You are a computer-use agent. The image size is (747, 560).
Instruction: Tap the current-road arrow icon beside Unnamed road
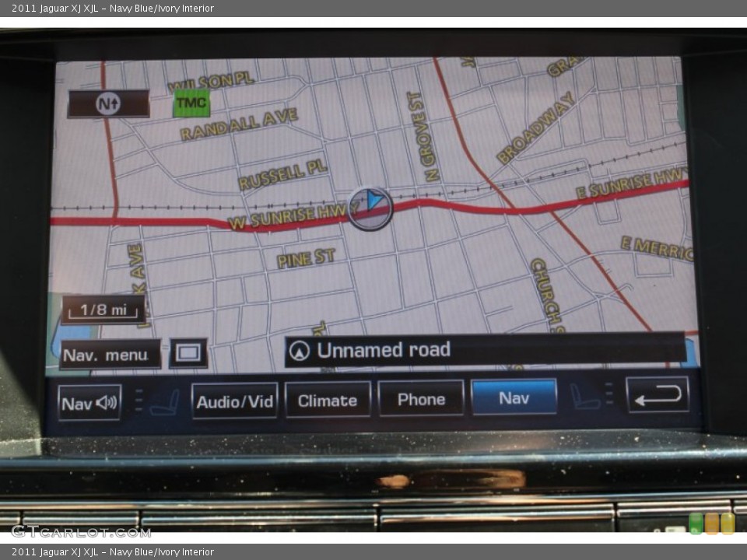(x=300, y=351)
